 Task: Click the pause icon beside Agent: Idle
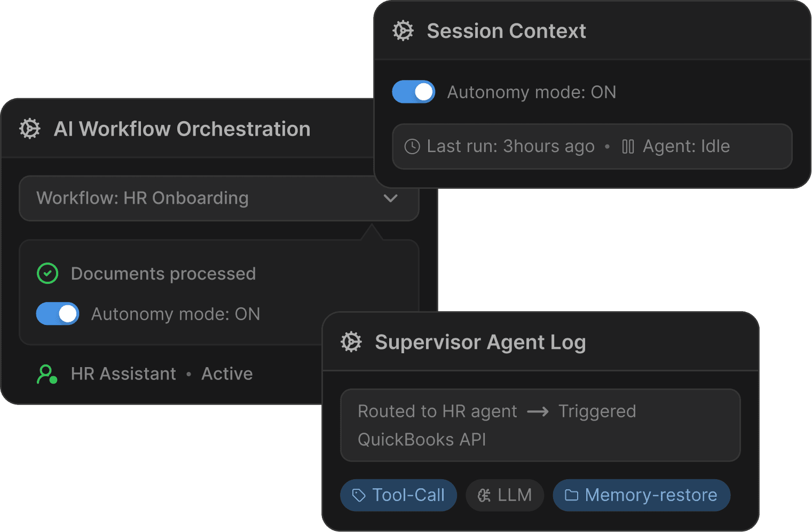tap(628, 146)
